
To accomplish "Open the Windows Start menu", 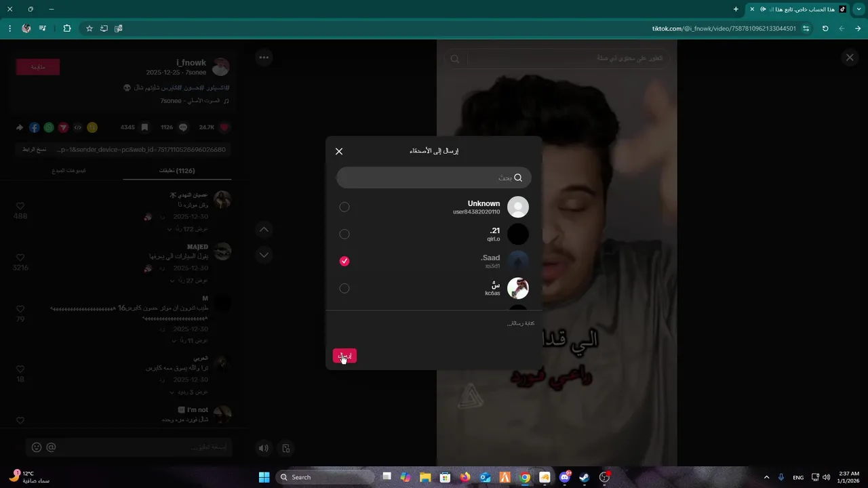I will (264, 477).
